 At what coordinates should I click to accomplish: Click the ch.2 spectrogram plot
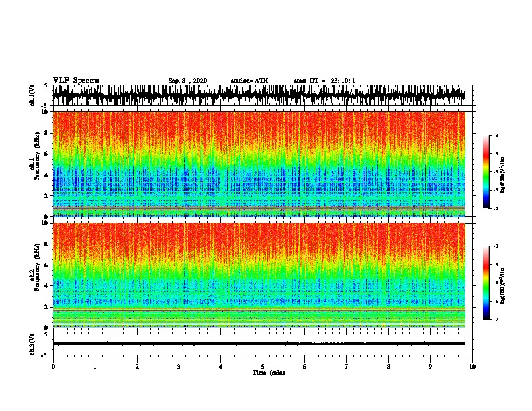(x=259, y=275)
